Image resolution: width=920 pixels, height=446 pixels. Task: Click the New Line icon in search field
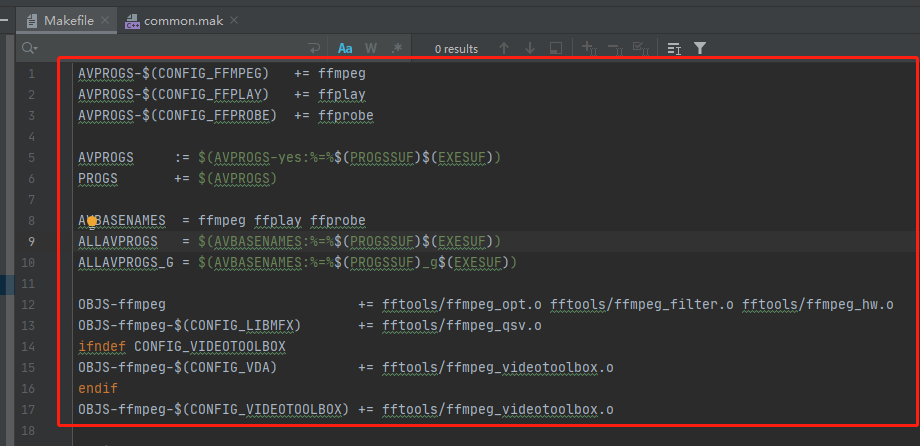pos(314,48)
